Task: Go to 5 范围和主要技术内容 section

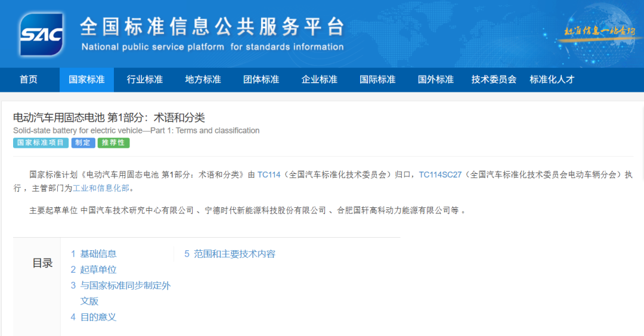Action: [230, 254]
